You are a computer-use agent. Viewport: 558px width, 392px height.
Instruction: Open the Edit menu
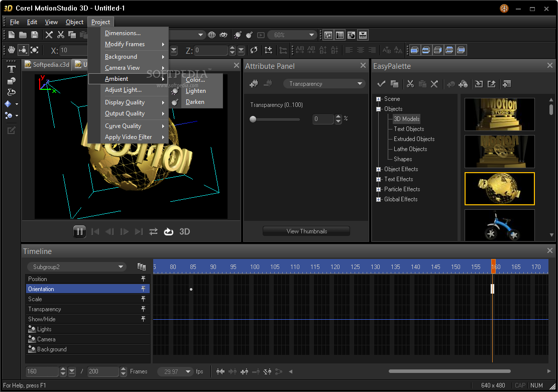(x=32, y=22)
